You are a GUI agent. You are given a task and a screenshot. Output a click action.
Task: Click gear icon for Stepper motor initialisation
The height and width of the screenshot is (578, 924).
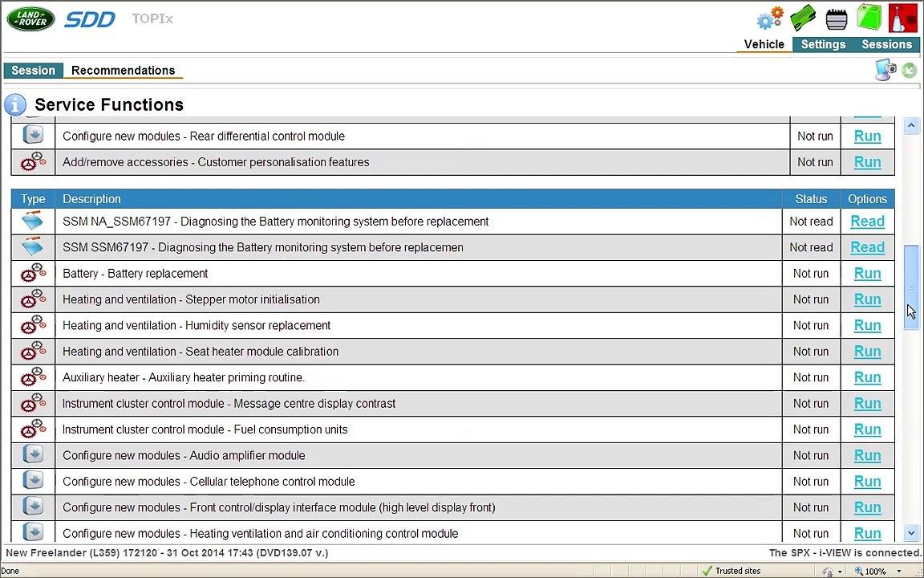pos(34,299)
